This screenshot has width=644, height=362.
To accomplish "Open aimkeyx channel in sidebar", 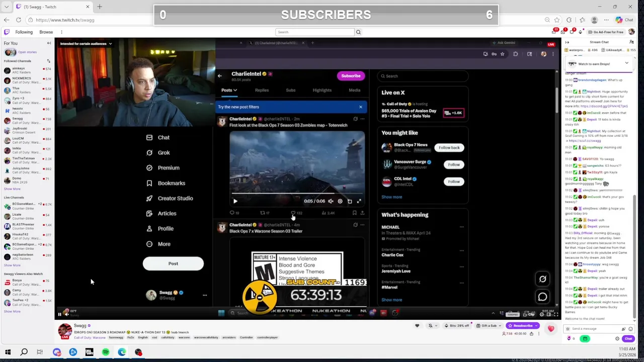I will (28, 70).
